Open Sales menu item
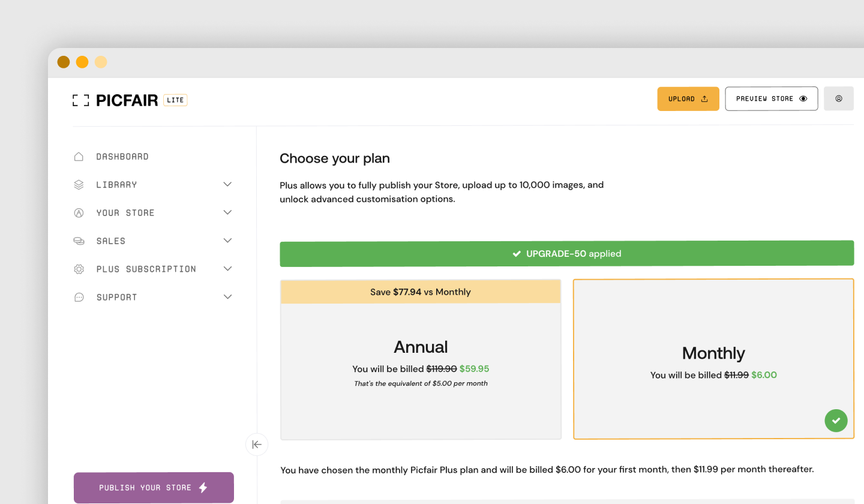864x504 pixels. (x=111, y=241)
